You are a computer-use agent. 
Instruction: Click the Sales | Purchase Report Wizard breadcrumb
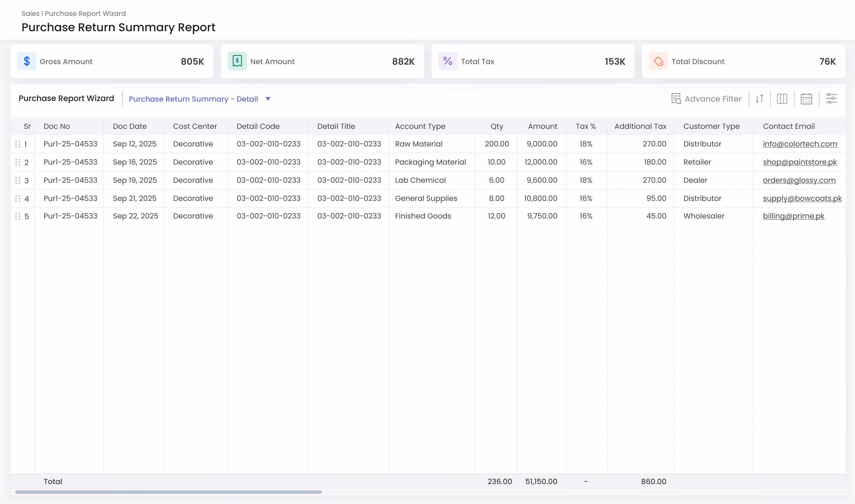pyautogui.click(x=74, y=14)
